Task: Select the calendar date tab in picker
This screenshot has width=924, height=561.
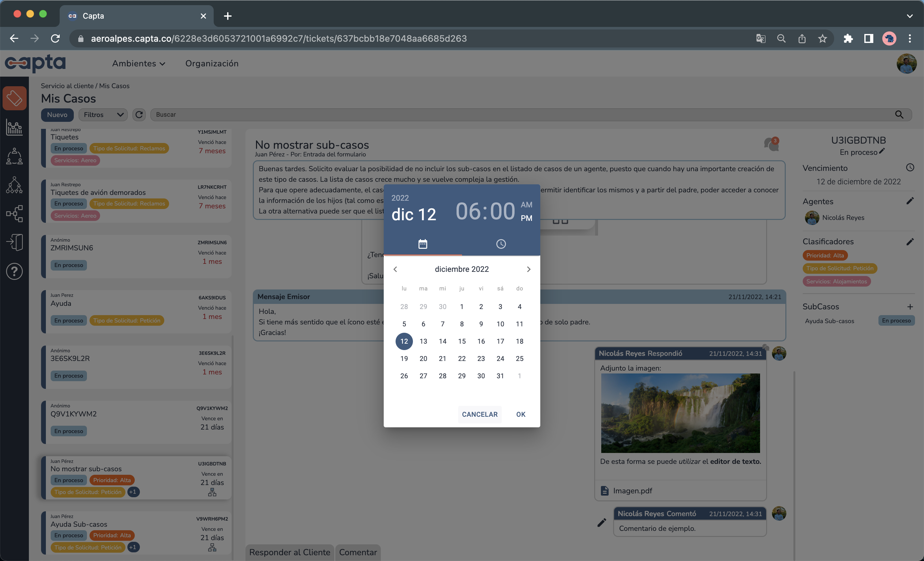Action: 423,244
